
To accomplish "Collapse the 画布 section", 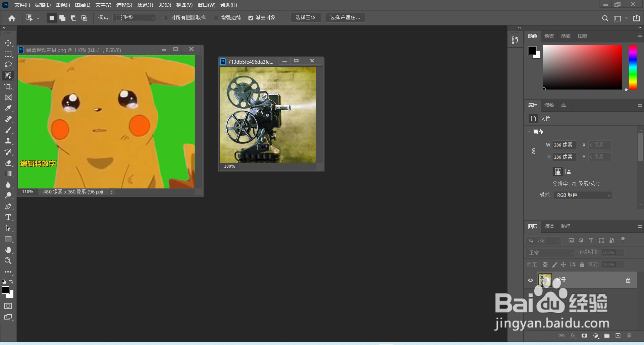I will (x=529, y=131).
